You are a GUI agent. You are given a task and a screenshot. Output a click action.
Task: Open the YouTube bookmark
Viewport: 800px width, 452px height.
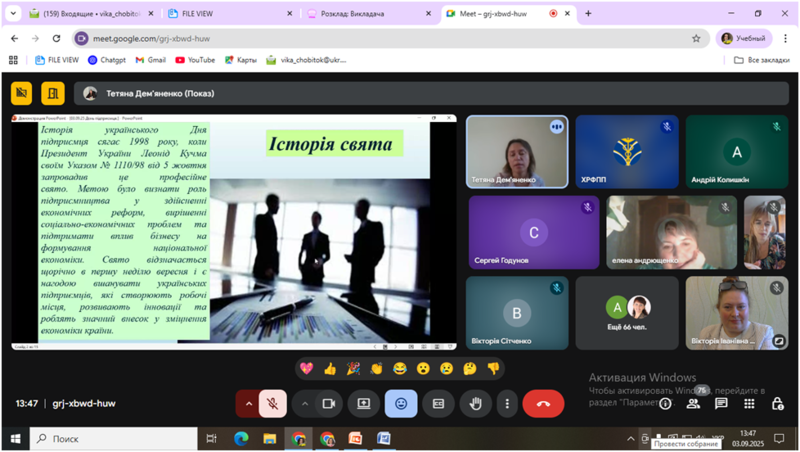click(x=195, y=60)
